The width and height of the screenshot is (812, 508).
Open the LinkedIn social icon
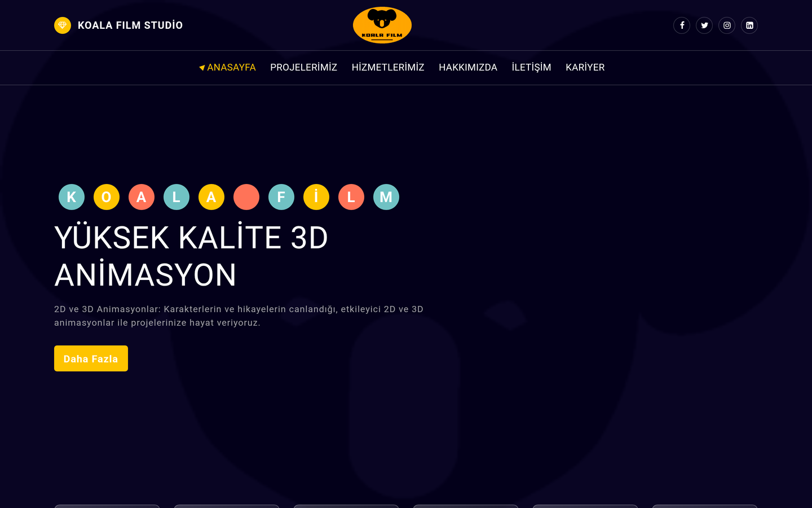coord(749,25)
